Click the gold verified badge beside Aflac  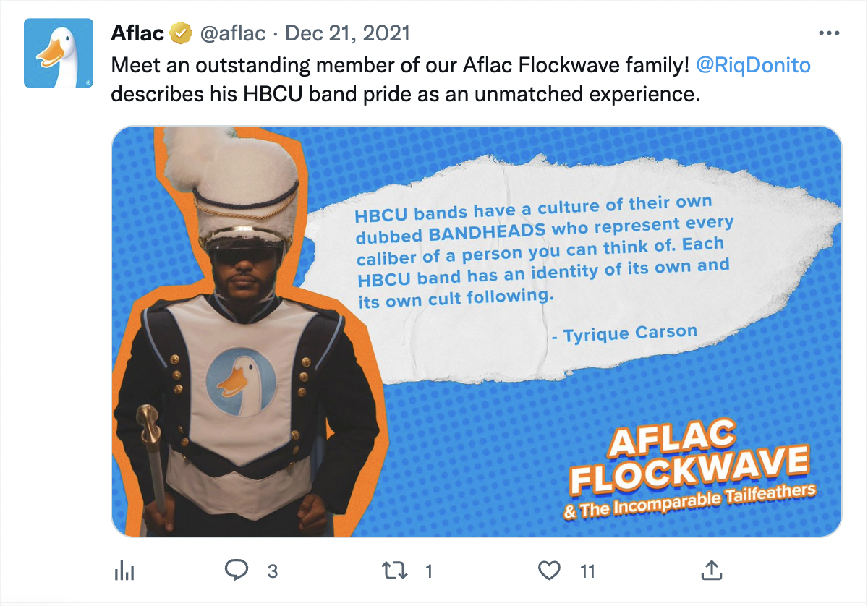point(180,33)
